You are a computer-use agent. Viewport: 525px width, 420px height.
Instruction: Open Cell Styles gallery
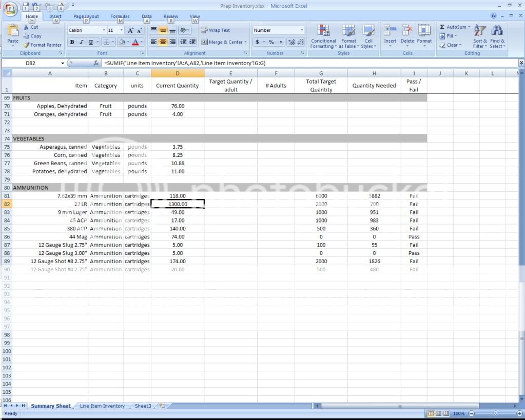coord(368,36)
